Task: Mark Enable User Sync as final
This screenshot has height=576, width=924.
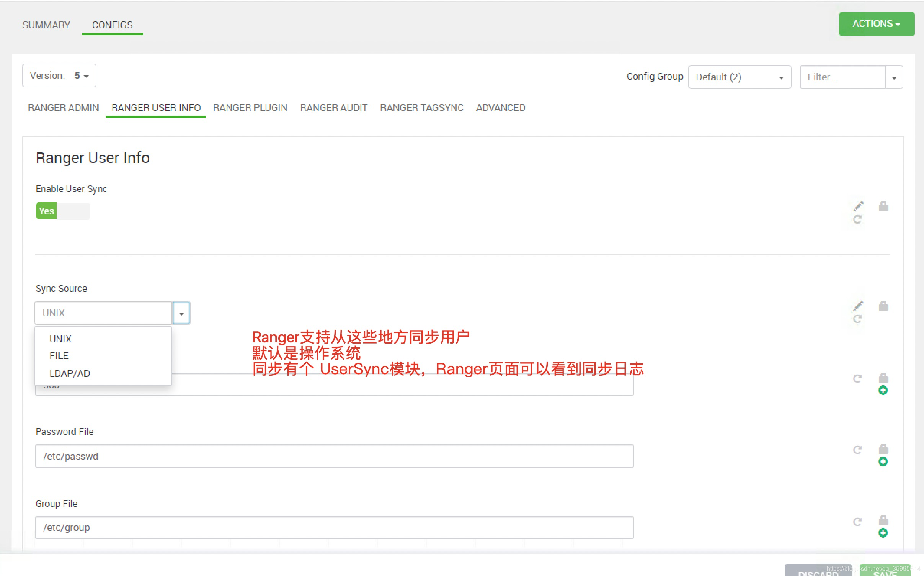Action: 883,206
